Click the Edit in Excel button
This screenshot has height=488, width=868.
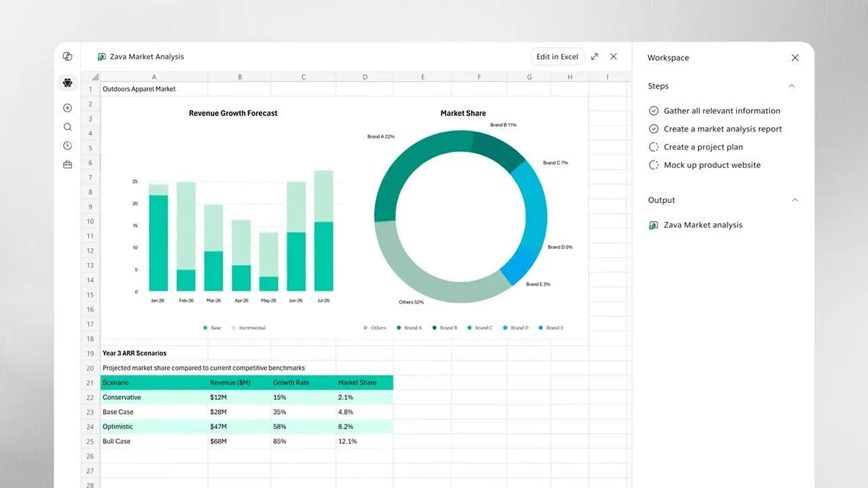tap(557, 57)
